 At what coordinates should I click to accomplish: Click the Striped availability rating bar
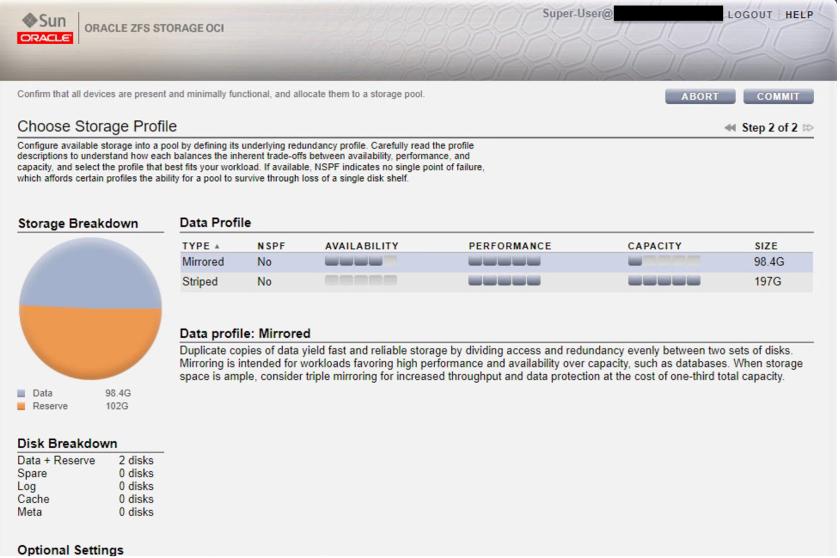coord(362,282)
